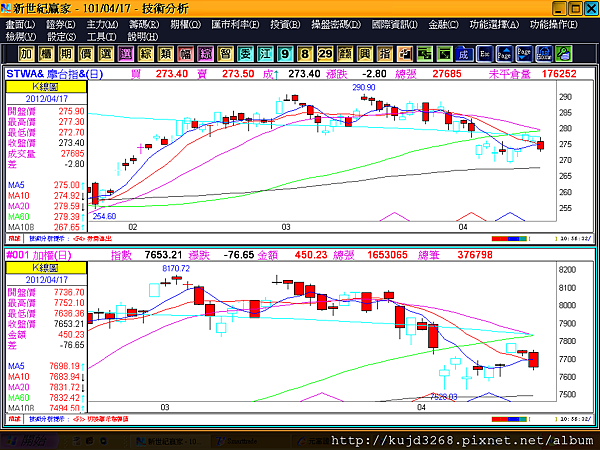Click the Esc toolbar button
The height and width of the screenshot is (450, 600).
pyautogui.click(x=484, y=54)
